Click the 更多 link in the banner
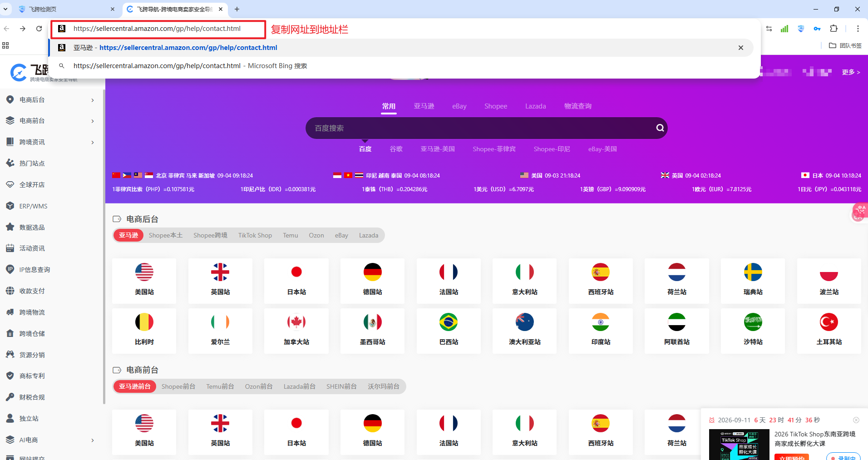The height and width of the screenshot is (460, 868). click(x=851, y=72)
